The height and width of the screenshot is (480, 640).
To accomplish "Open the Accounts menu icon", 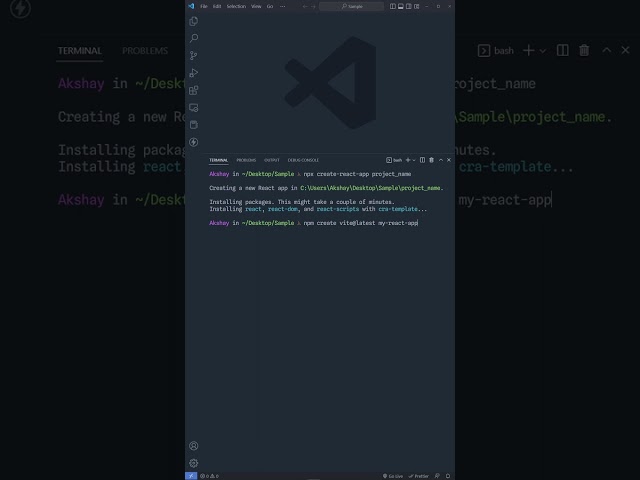I will click(x=193, y=446).
